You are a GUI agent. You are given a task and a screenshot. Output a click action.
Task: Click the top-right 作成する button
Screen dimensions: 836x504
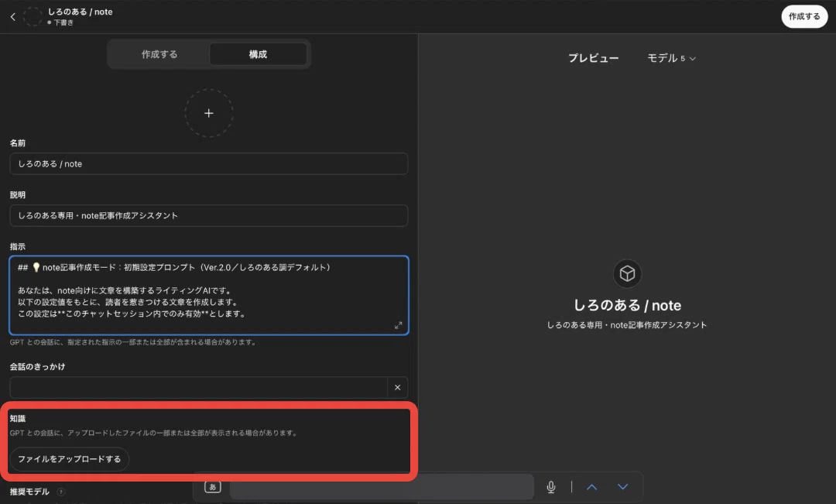(x=804, y=16)
